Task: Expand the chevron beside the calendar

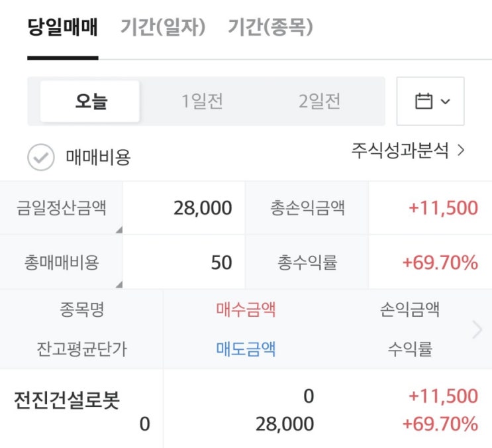Action: [445, 101]
